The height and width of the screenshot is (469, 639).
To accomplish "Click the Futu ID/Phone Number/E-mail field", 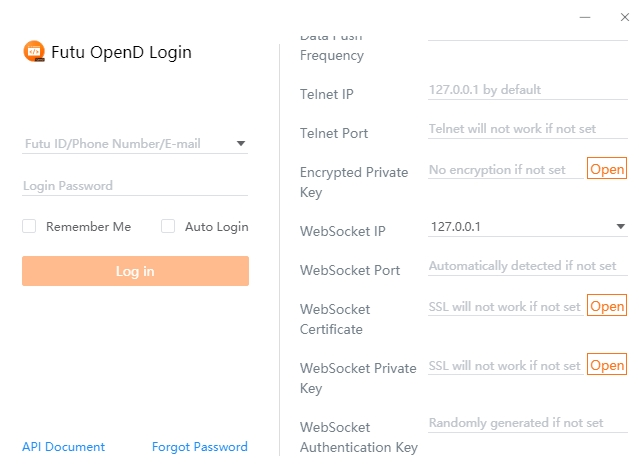I will point(125,144).
